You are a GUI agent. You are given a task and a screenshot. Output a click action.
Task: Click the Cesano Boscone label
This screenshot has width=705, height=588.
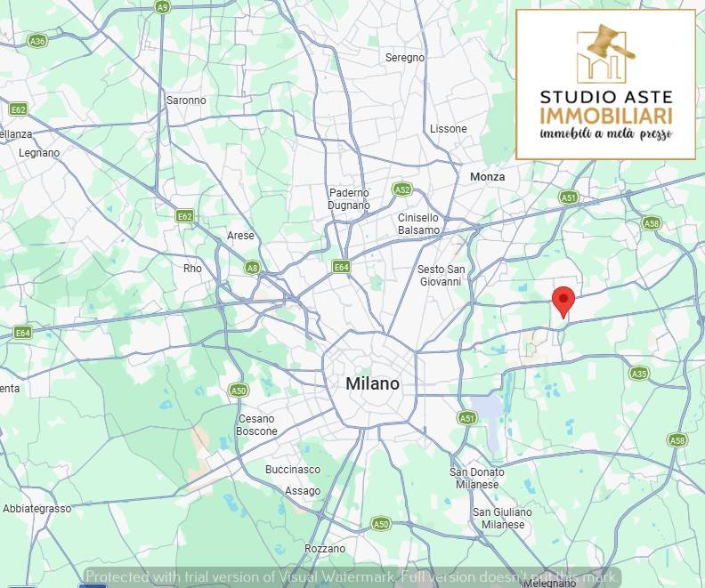(x=256, y=425)
